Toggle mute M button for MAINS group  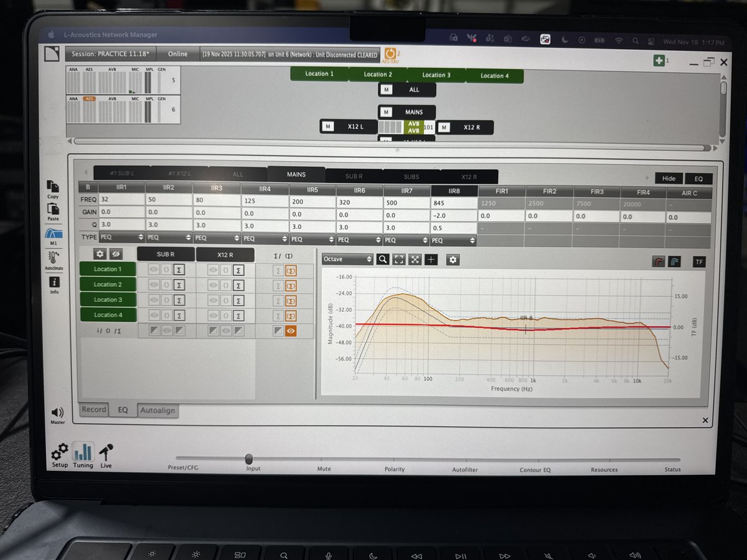[x=387, y=112]
